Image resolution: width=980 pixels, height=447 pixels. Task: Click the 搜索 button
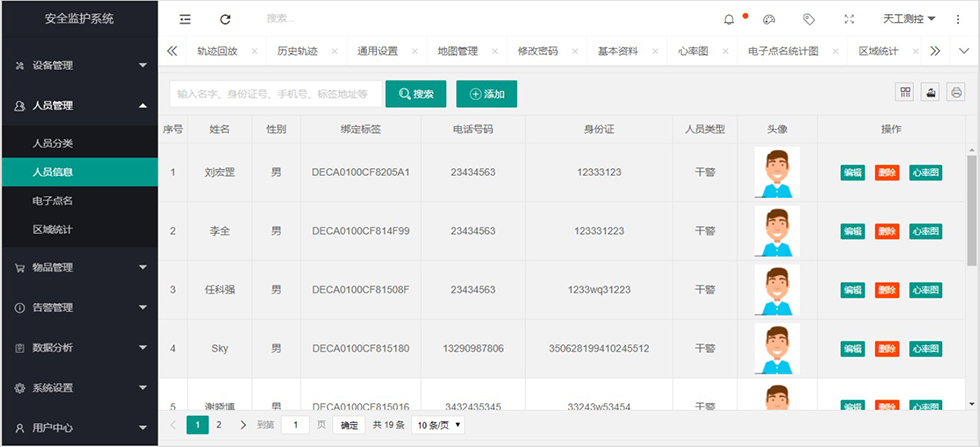click(416, 94)
